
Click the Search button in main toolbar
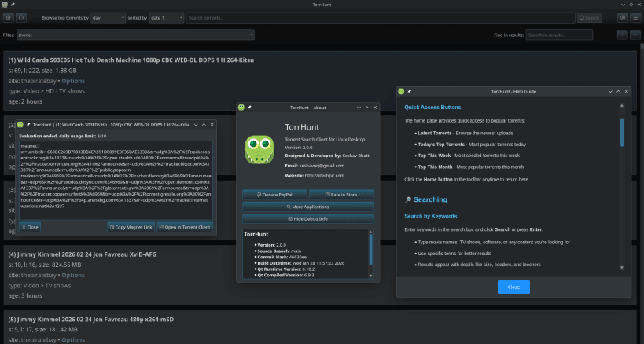tap(590, 17)
